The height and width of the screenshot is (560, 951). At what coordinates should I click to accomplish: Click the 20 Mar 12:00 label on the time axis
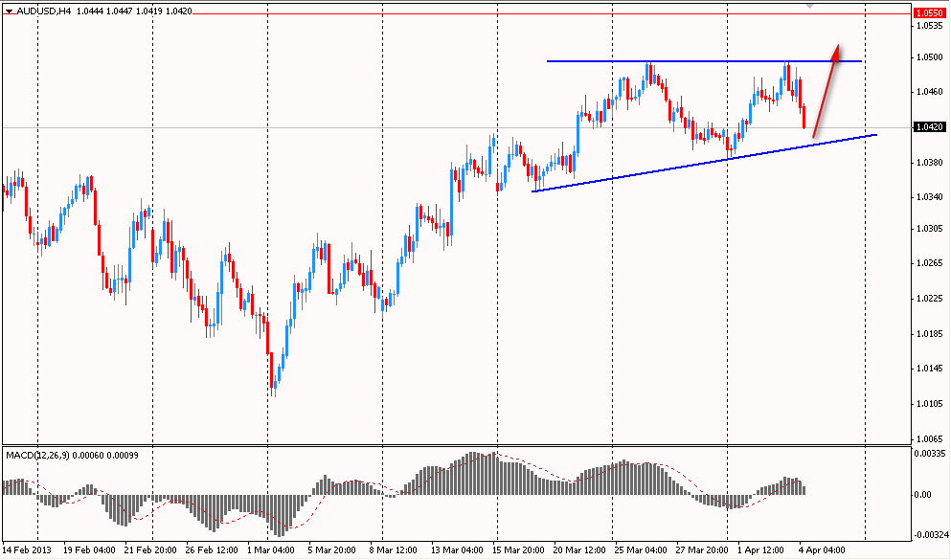click(579, 550)
